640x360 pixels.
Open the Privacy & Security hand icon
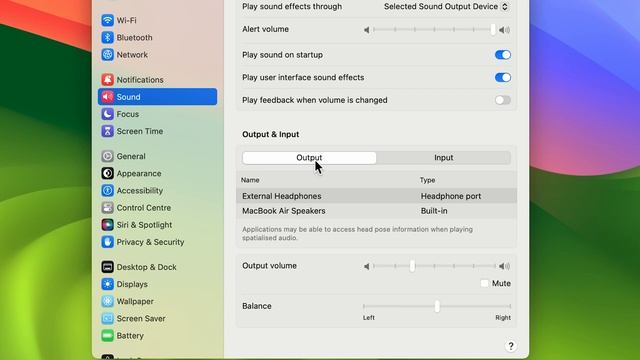(107, 242)
